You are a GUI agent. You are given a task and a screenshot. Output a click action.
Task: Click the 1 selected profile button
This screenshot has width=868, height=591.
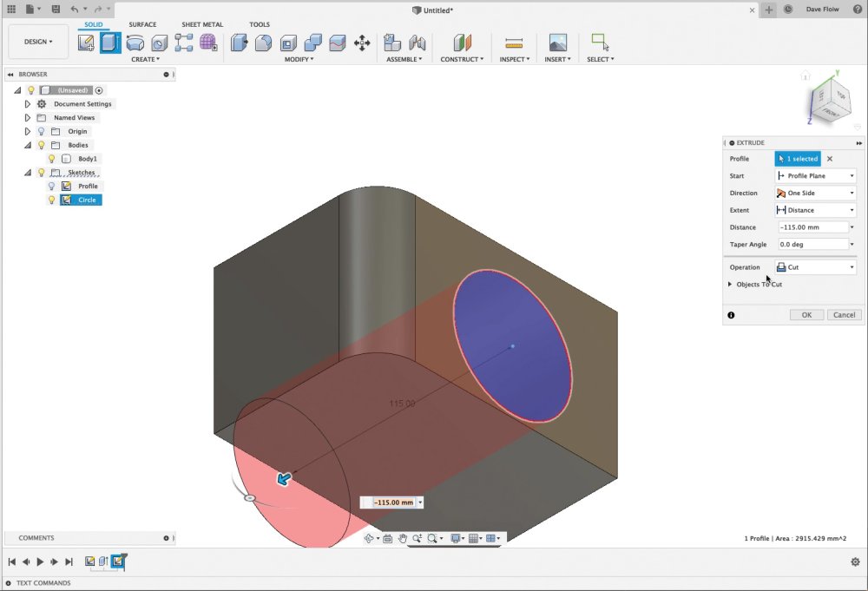(x=798, y=159)
